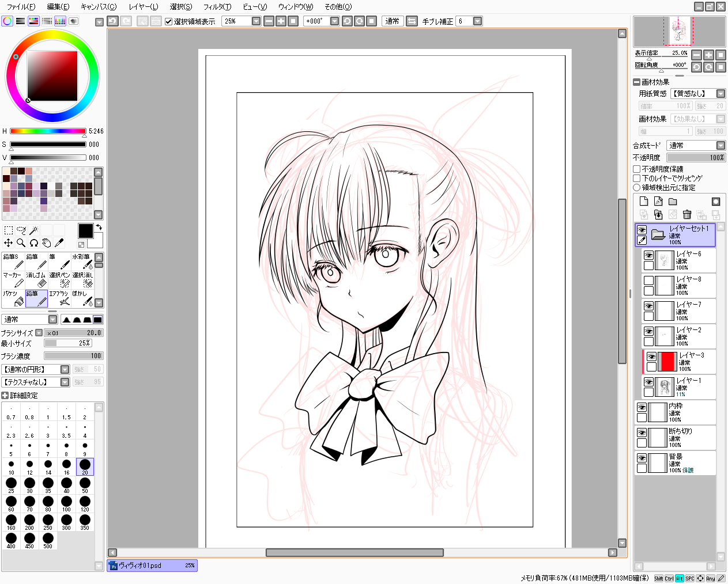Click the 通常 button in toolbar
Image resolution: width=728 pixels, height=584 pixels.
pos(392,21)
